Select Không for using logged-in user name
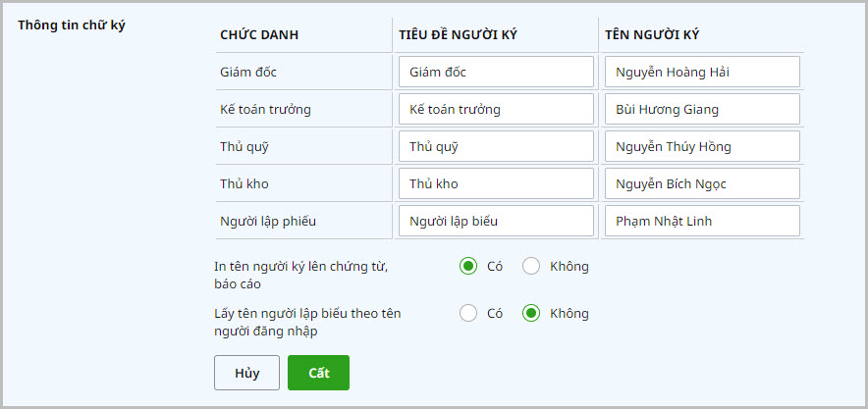 [531, 314]
